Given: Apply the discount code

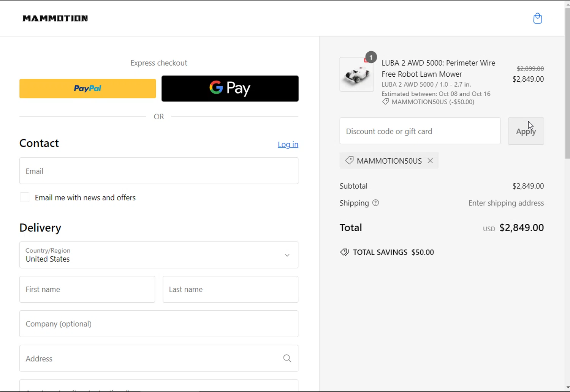Looking at the screenshot, I should pos(526,131).
